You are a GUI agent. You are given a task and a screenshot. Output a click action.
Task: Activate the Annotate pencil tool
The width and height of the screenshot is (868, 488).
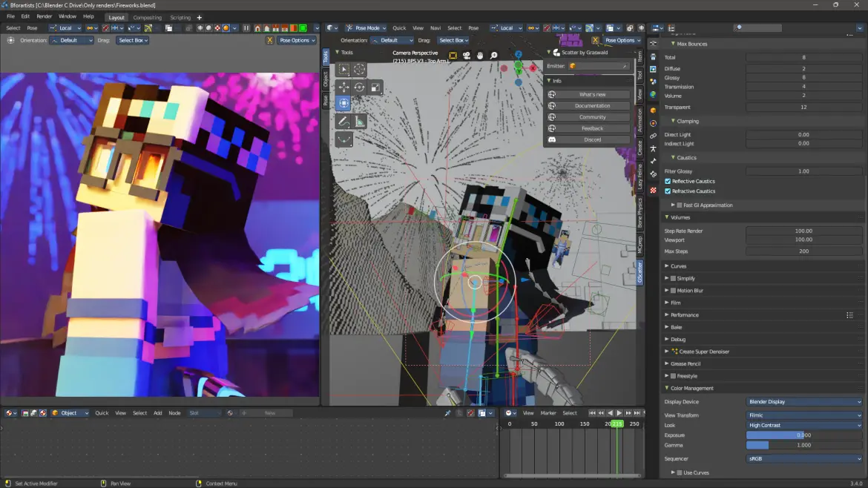tap(343, 121)
